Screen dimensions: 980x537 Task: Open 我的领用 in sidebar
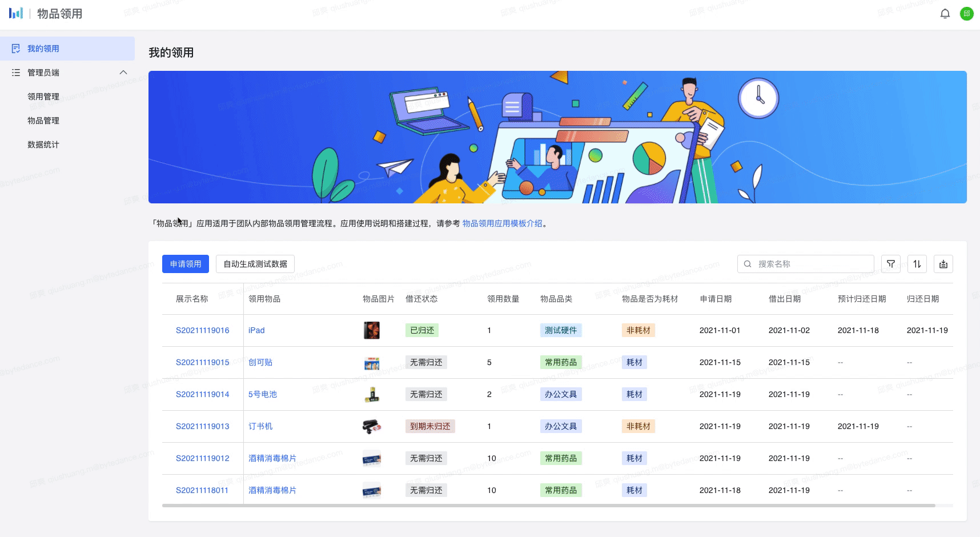click(67, 49)
